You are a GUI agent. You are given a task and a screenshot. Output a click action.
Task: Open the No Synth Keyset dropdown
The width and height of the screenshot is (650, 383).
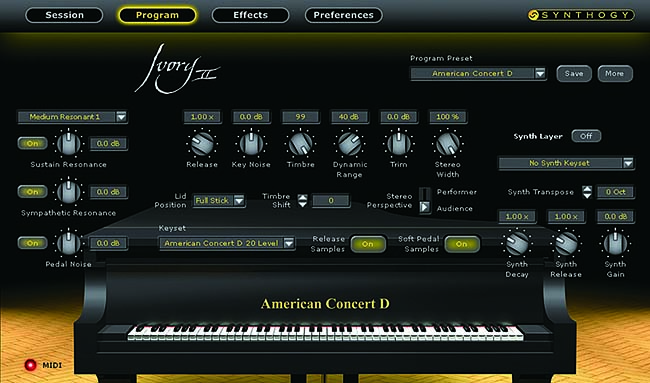[566, 163]
